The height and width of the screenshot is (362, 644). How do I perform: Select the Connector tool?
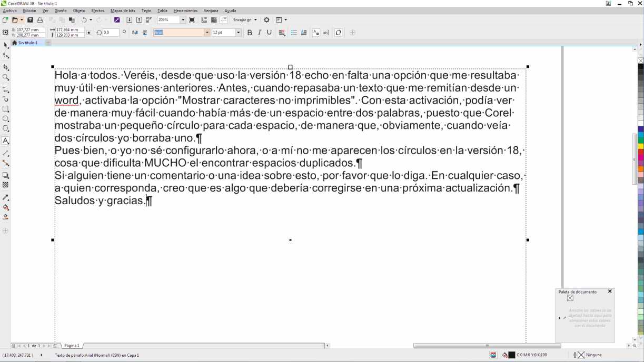[6, 163]
